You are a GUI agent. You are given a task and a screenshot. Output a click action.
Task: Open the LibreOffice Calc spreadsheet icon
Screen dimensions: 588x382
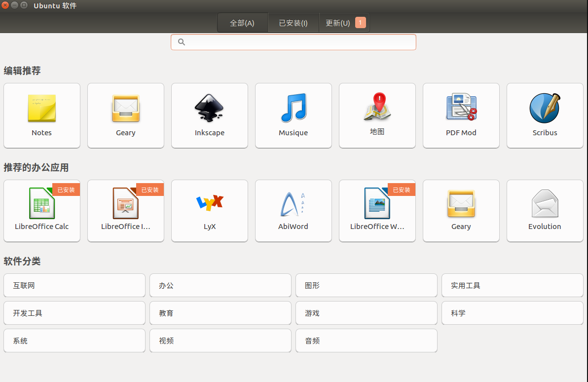tap(41, 203)
